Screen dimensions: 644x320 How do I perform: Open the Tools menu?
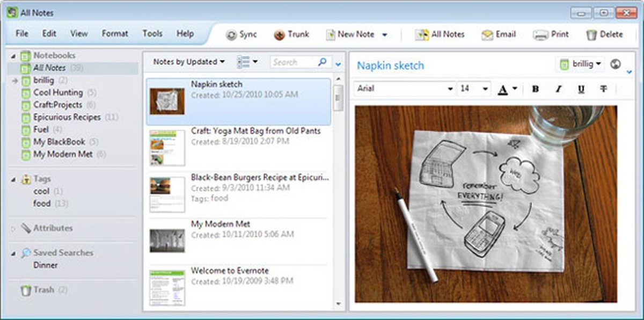pos(152,33)
